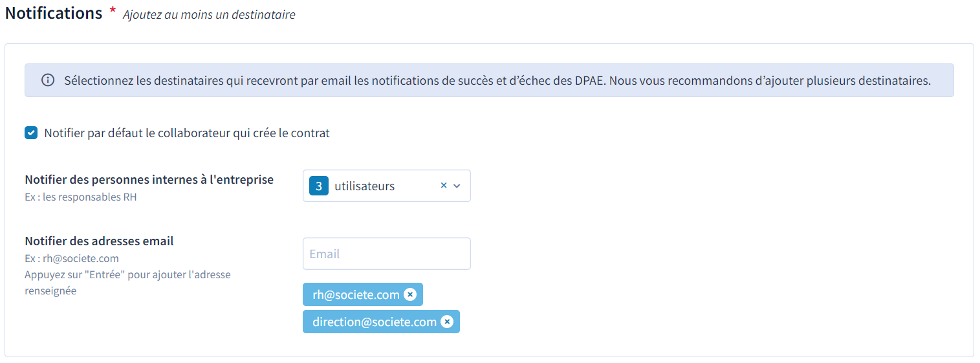Click the DPAE recipients info banner text
Screen dimensions: 980x363
[x=497, y=81]
